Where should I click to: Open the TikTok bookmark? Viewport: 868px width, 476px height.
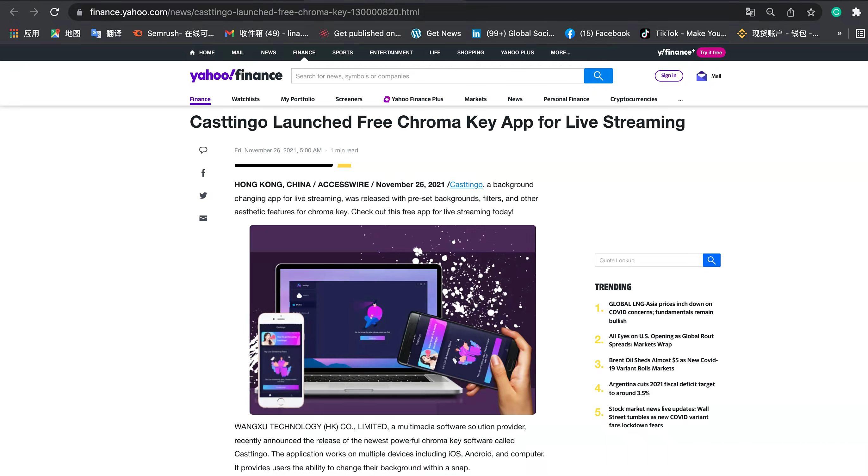point(683,33)
